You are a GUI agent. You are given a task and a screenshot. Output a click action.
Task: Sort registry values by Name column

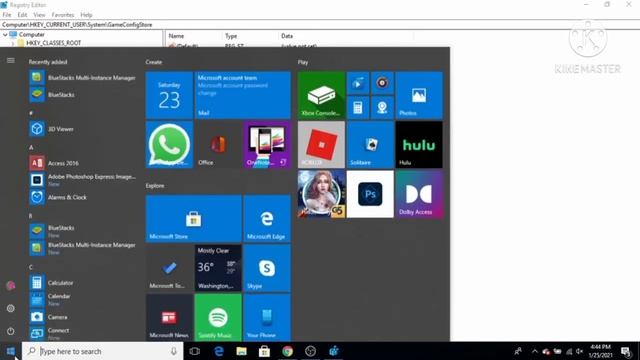pyautogui.click(x=176, y=36)
